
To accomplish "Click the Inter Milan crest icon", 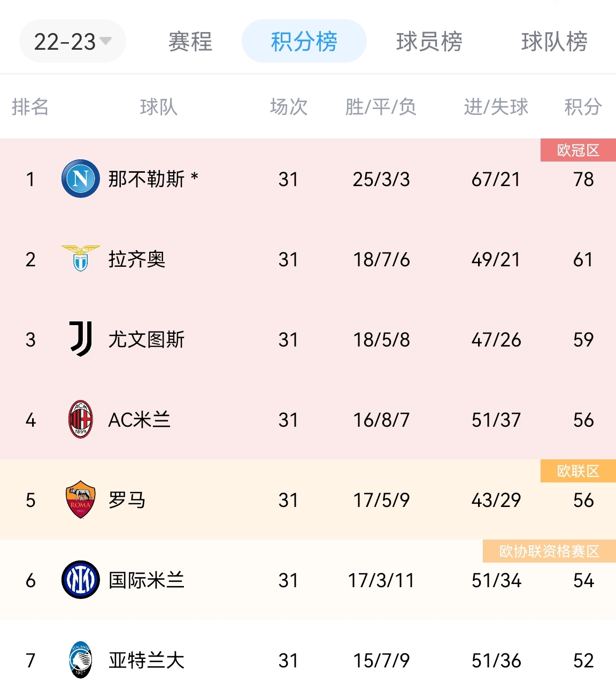I will [x=81, y=580].
